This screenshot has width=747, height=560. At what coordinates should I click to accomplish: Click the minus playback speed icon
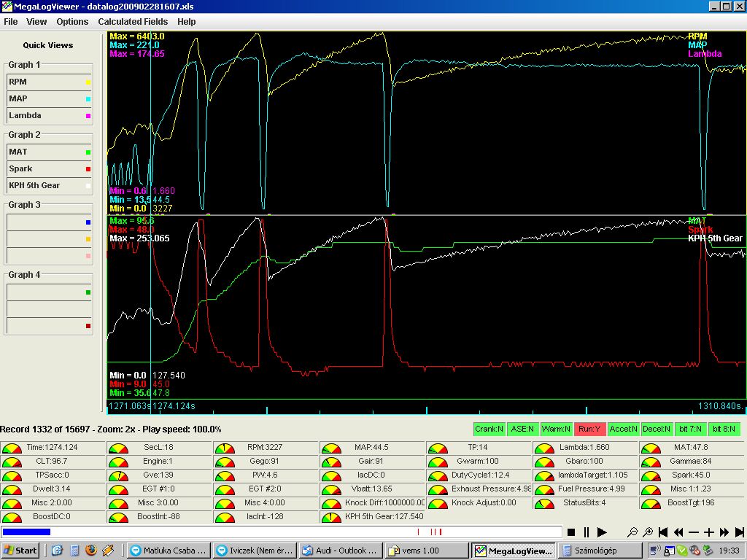click(x=694, y=533)
